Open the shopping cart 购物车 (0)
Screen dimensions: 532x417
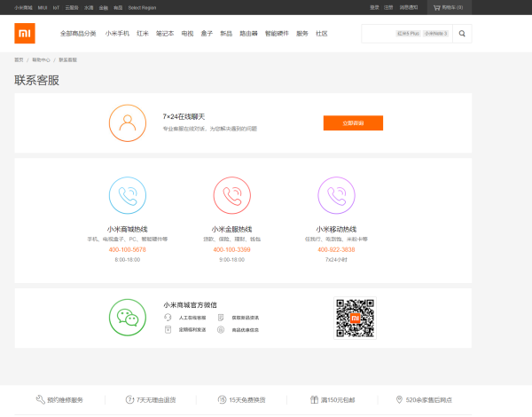click(x=450, y=7)
